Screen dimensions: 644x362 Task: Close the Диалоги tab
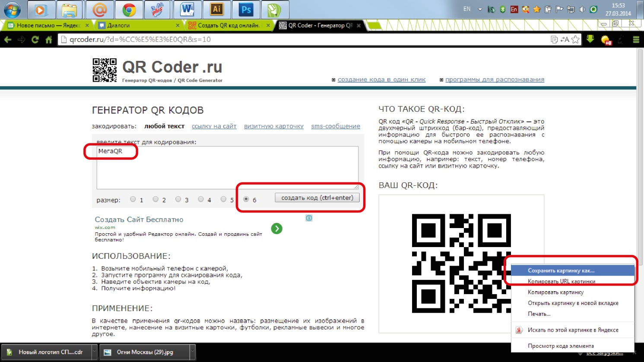178,25
